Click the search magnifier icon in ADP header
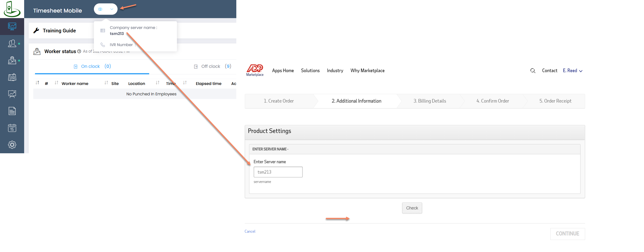 532,71
